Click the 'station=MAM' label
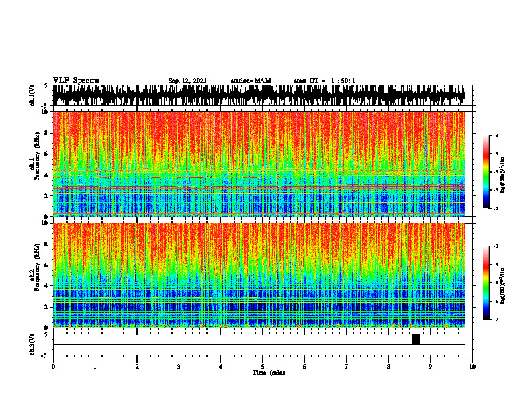 coord(251,81)
